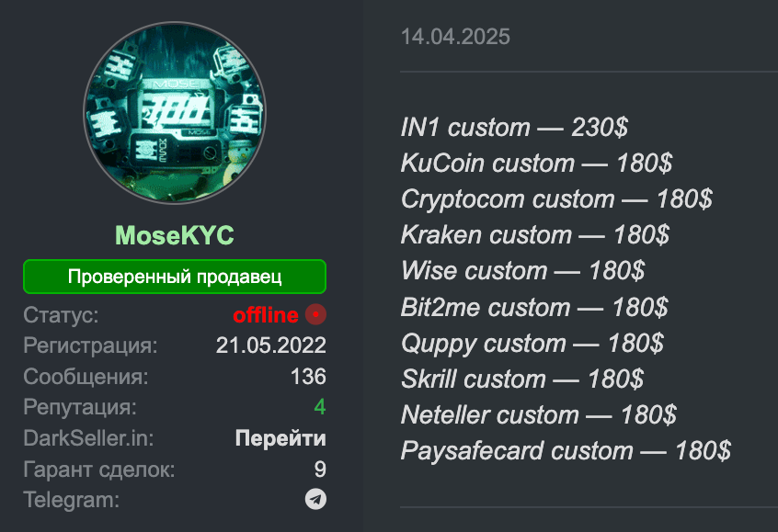The image size is (778, 532).
Task: Select the KuCoin custom price entry
Action: pyautogui.click(x=535, y=163)
